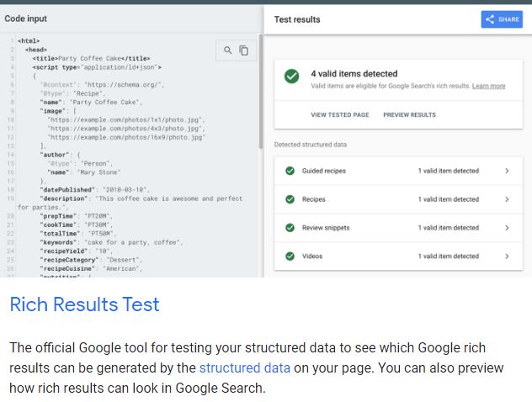Expand the Videos row chevron
Viewport: 532px width, 402px height.
coord(507,257)
